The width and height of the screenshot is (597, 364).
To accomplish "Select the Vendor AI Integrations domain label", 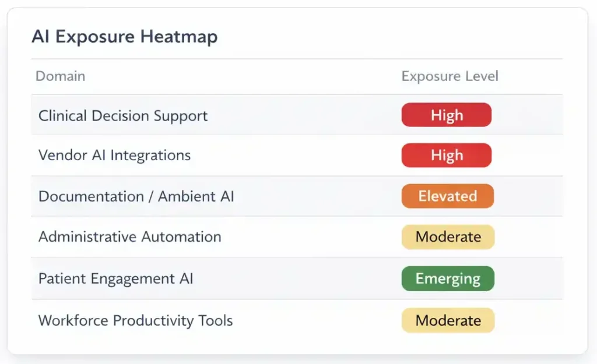I will pyautogui.click(x=114, y=156).
